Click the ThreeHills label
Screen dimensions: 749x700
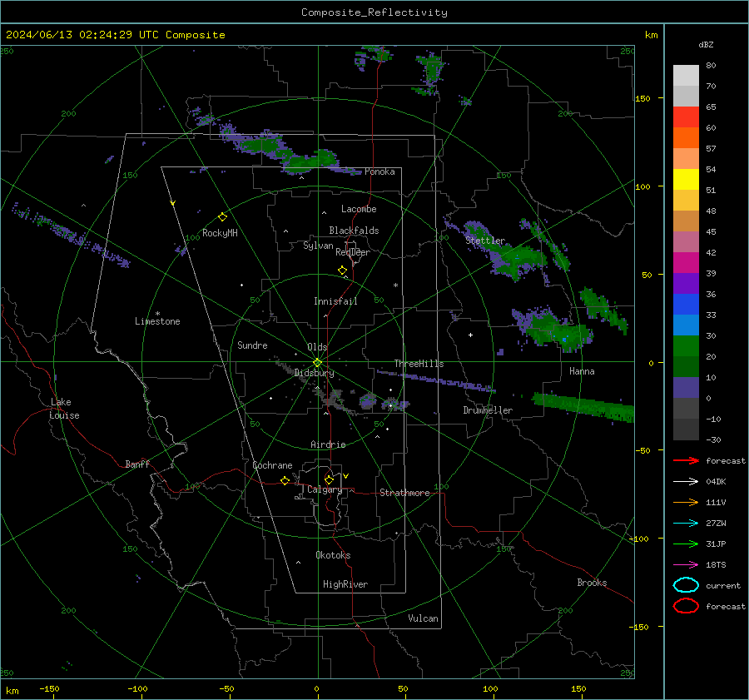[419, 364]
